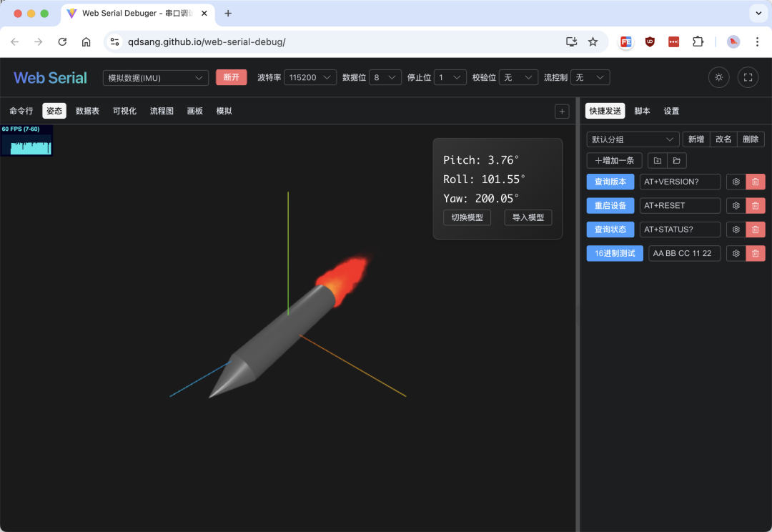Click the AA BB CC 11 22 input field
Viewport: 772px width, 532px height.
(x=684, y=253)
